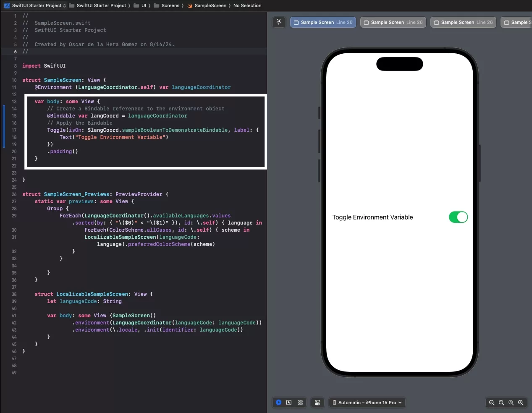The width and height of the screenshot is (532, 413).
Task: Select the second Sample Screen Line 26 preview tab
Action: (x=393, y=22)
